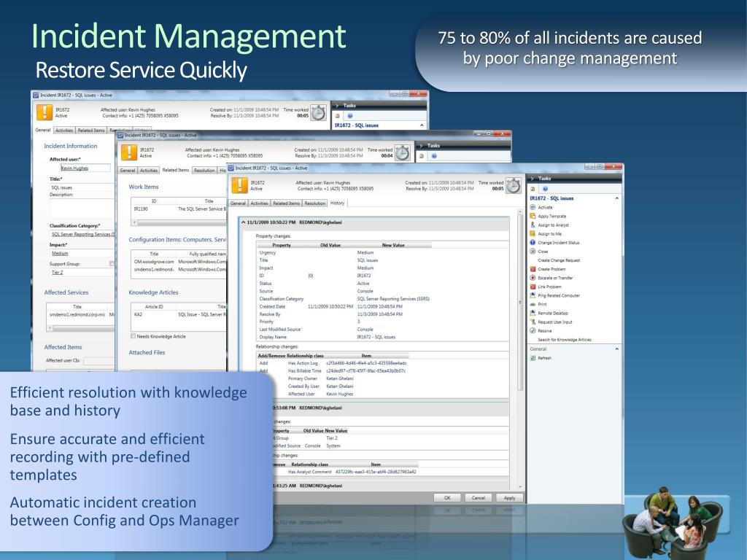Collapse the Tasks pane chevron in the middle window
This screenshot has height=560, width=747.
click(x=421, y=146)
